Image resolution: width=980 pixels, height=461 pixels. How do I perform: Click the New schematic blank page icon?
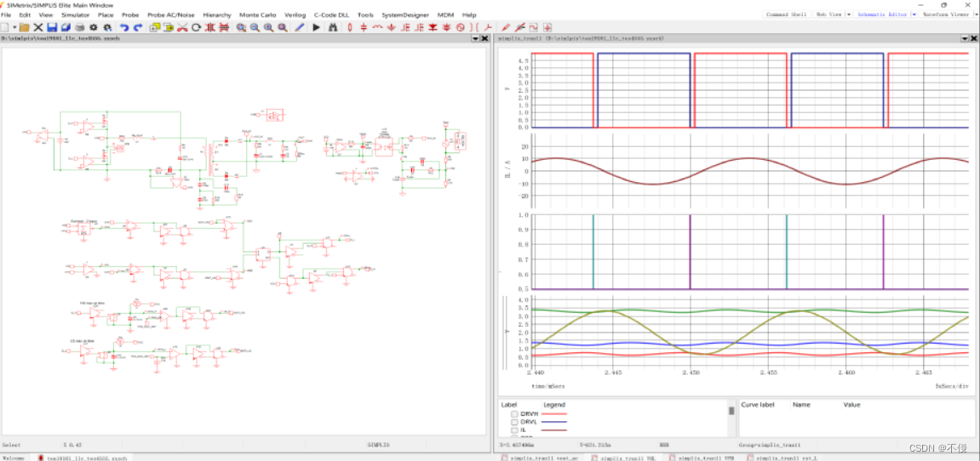pyautogui.click(x=6, y=27)
